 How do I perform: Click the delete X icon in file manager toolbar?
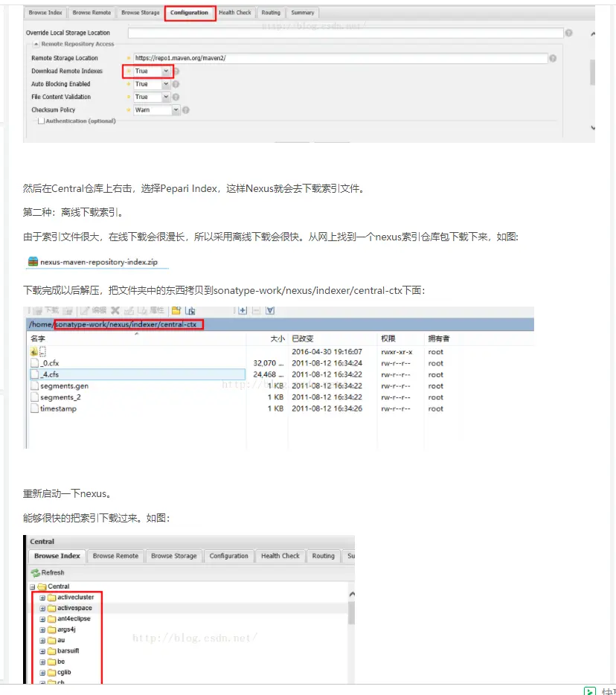(x=115, y=310)
